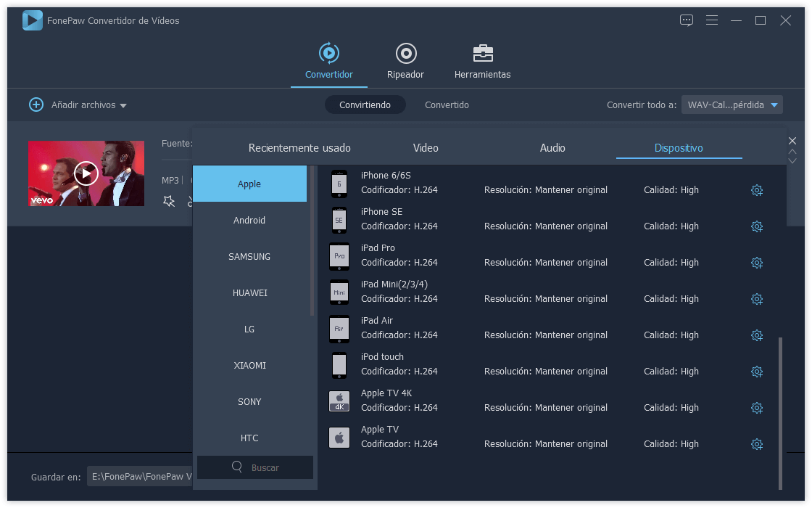Screen dimensions: 812x508
Task: Close the format selection panel
Action: pos(792,141)
